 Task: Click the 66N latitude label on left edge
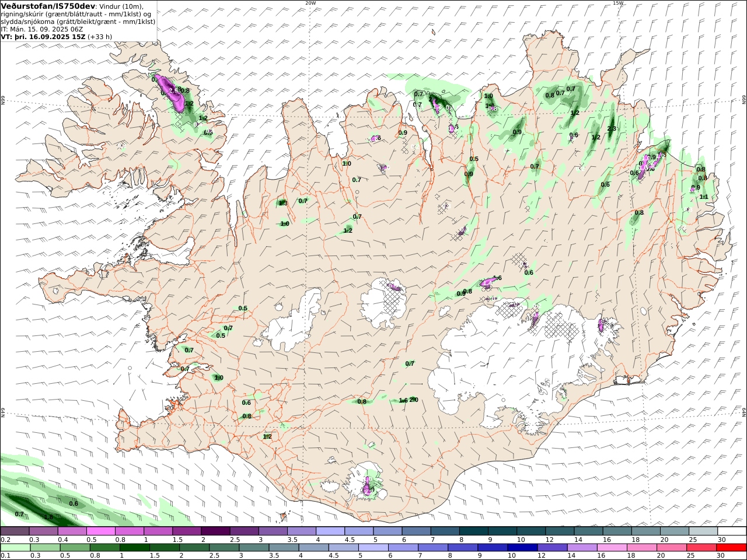click(3, 100)
